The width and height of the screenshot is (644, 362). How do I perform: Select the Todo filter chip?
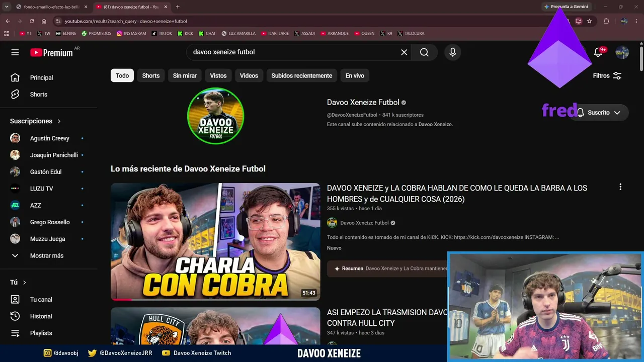pos(122,75)
